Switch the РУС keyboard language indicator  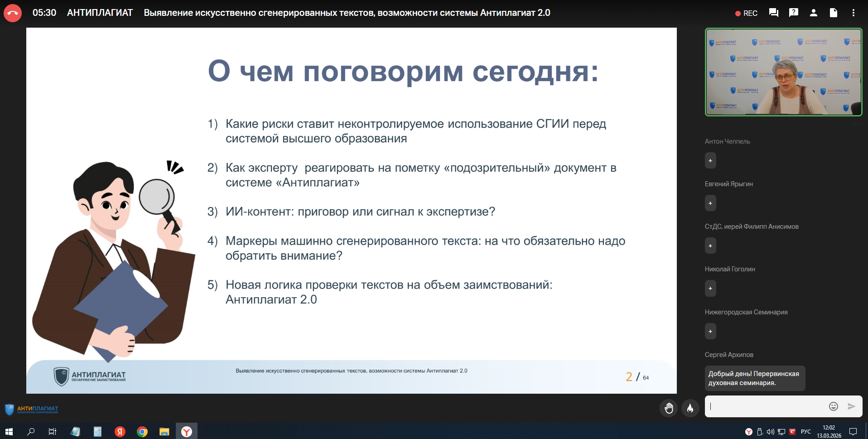point(805,432)
